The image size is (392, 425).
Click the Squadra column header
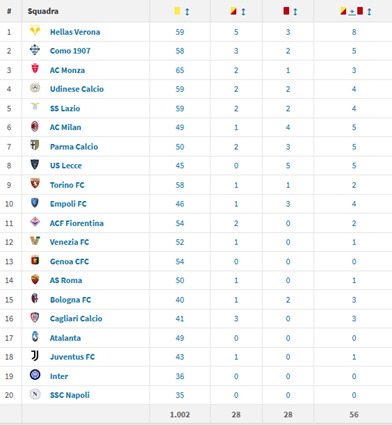[43, 11]
